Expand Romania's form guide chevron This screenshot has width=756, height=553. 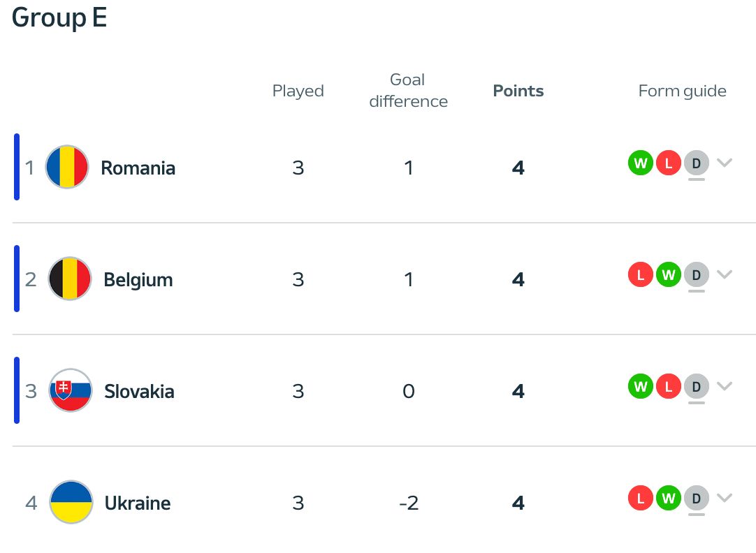tap(725, 163)
